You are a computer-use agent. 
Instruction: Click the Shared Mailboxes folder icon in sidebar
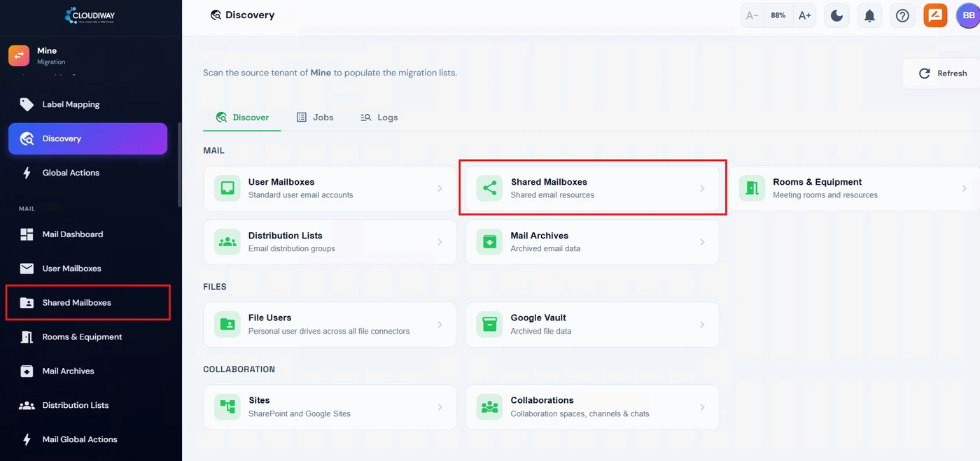coord(27,303)
